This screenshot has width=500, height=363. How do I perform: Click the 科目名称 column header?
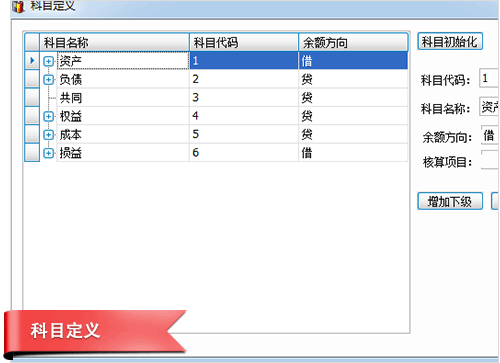coord(114,42)
